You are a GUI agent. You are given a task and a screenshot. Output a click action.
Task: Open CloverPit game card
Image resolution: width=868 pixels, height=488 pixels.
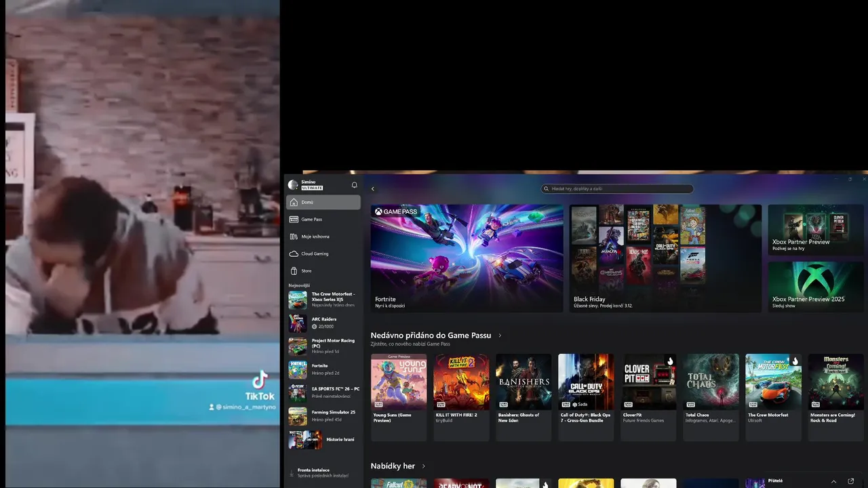648,397
